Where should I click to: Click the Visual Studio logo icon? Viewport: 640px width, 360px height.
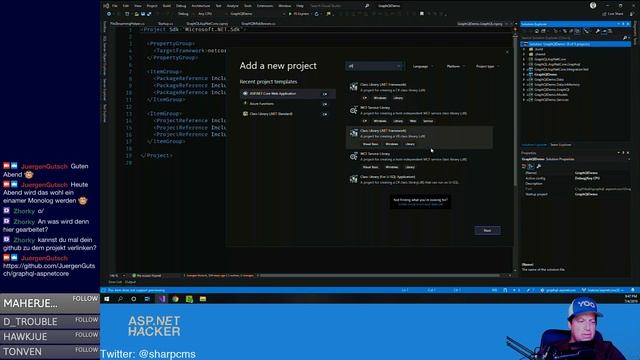[x=106, y=6]
